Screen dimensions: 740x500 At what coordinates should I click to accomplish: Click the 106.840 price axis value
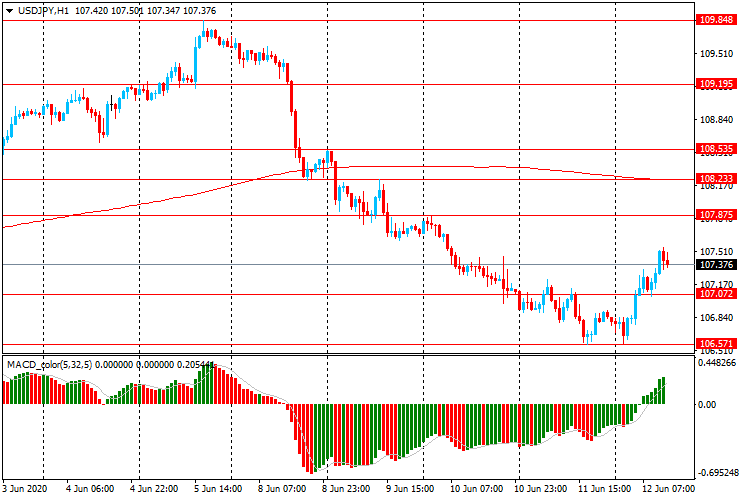(x=716, y=318)
